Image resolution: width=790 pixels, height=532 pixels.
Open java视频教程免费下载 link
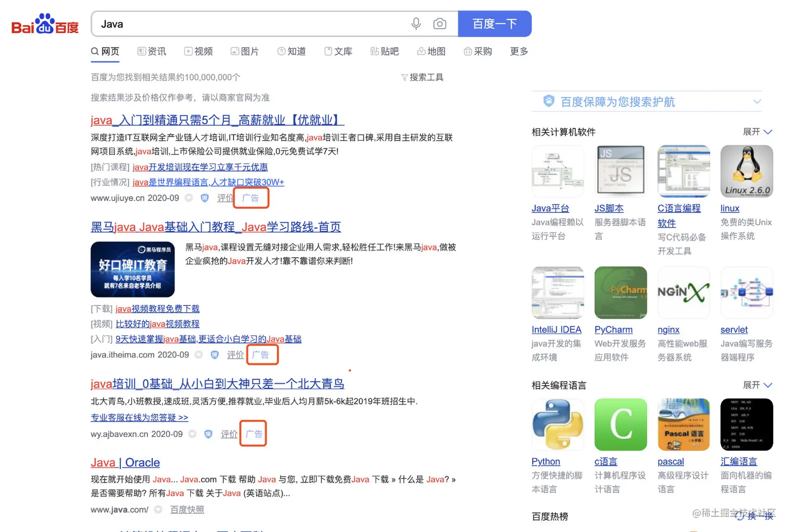[x=157, y=309]
